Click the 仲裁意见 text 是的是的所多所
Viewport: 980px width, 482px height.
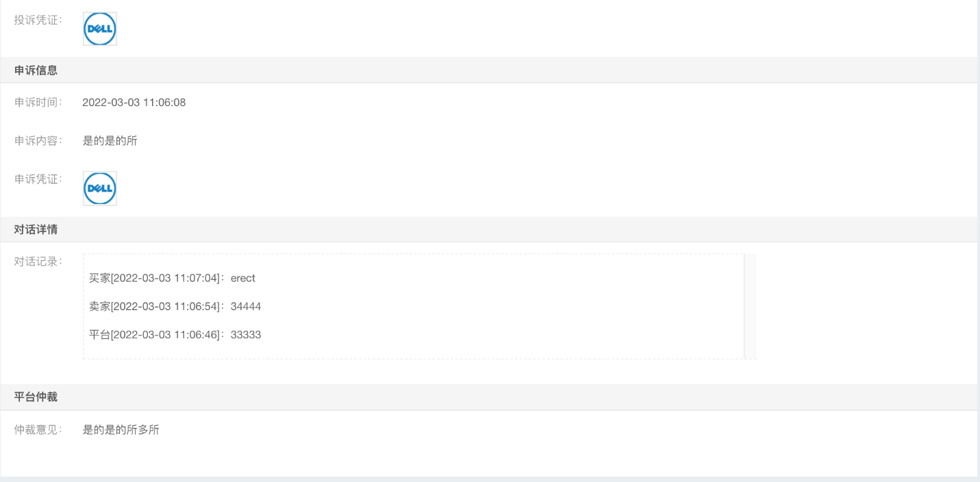121,430
